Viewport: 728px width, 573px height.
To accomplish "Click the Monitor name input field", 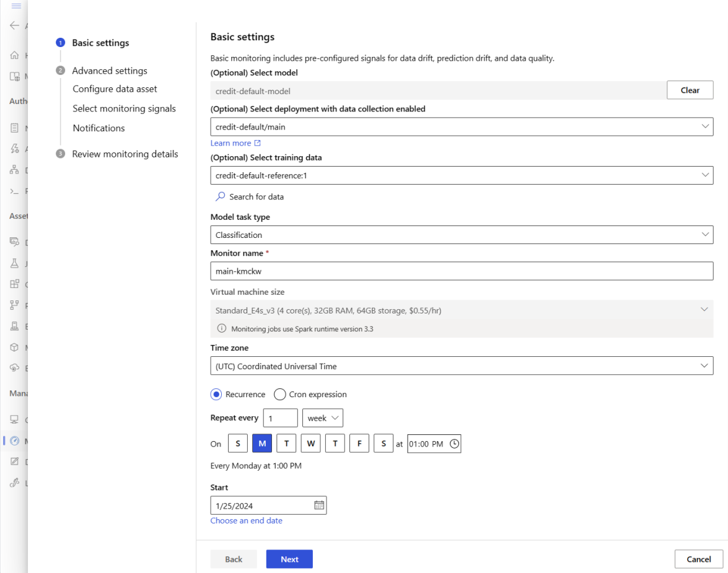I will pos(461,271).
